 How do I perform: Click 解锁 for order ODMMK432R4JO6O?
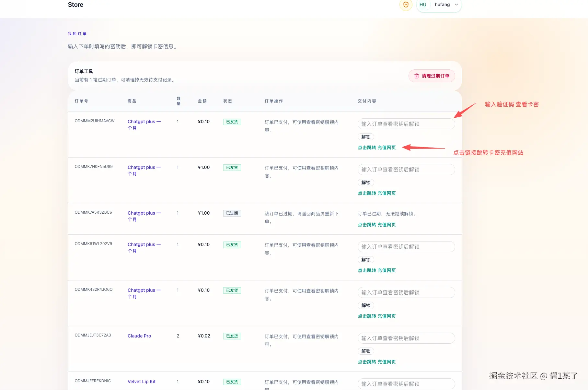click(366, 305)
